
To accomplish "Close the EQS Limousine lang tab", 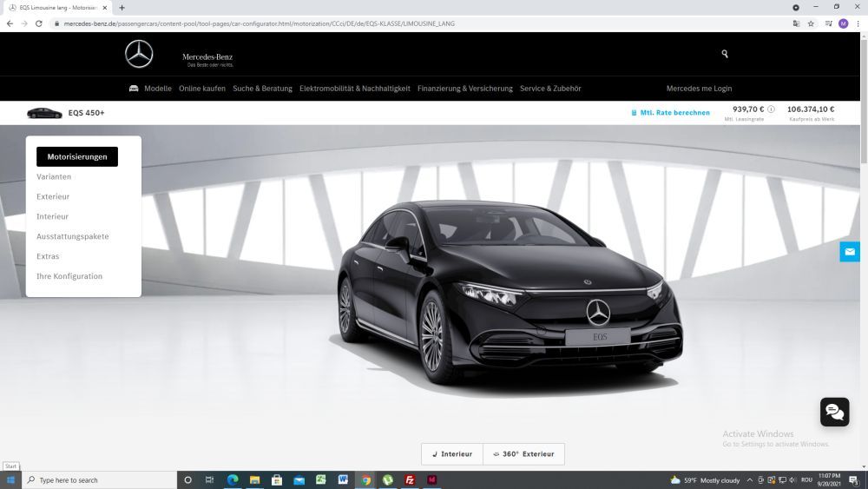I will click(x=105, y=8).
